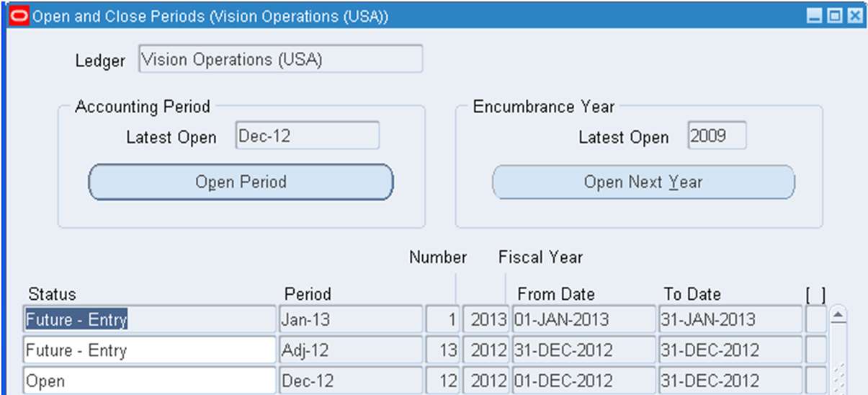
Task: Click the Encumbrance Year Latest Open field
Action: (716, 136)
